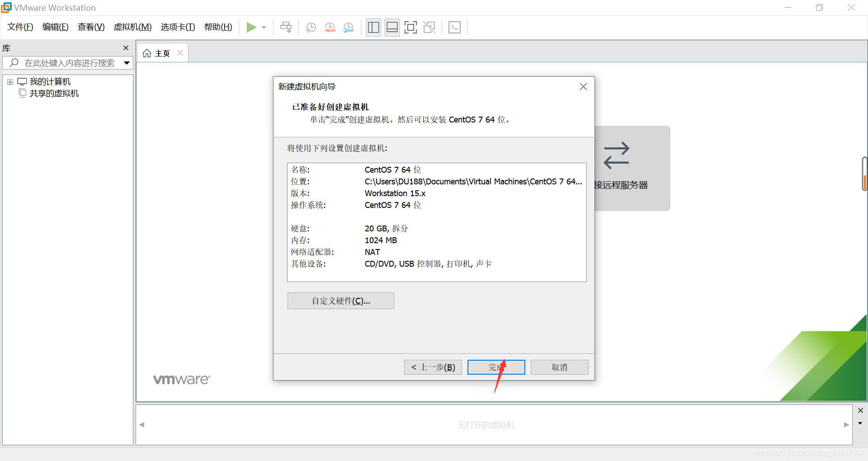Image resolution: width=868 pixels, height=461 pixels.
Task: Click the '20 GB, 拆分' disk value
Action: 386,229
